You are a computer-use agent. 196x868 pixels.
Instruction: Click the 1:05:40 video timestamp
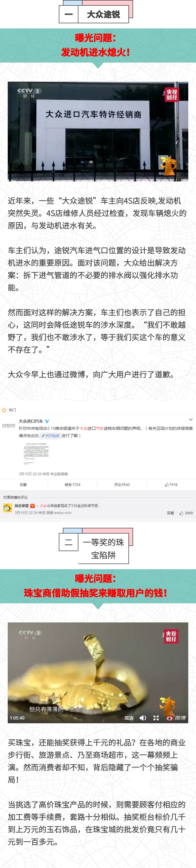point(17,718)
